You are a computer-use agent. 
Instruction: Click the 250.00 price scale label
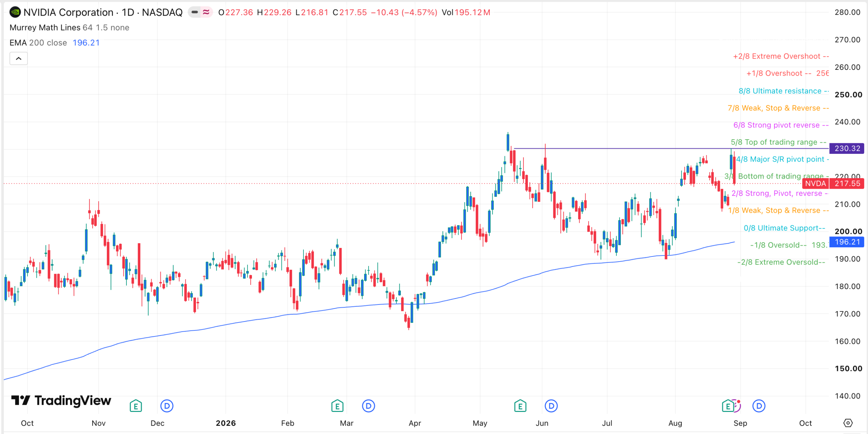pyautogui.click(x=848, y=95)
